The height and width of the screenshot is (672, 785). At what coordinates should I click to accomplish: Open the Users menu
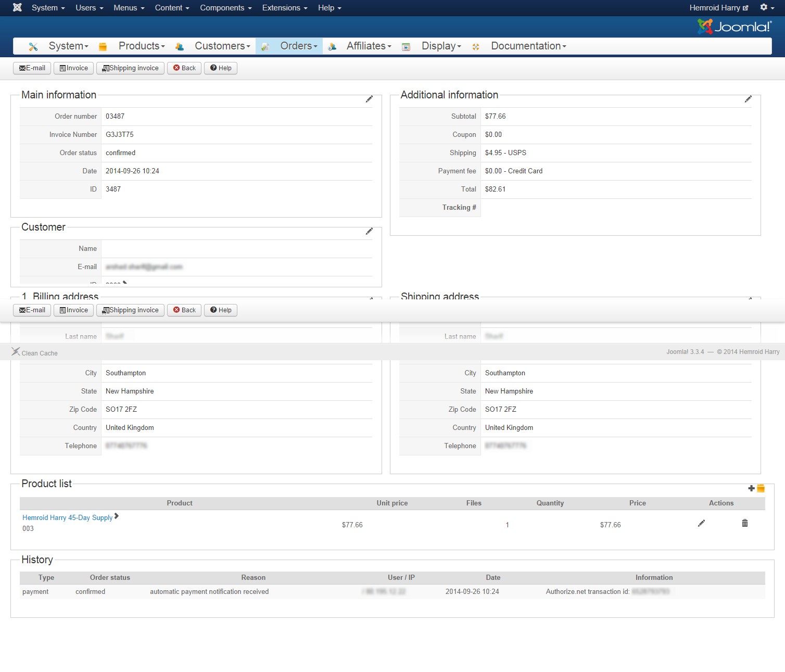click(90, 8)
